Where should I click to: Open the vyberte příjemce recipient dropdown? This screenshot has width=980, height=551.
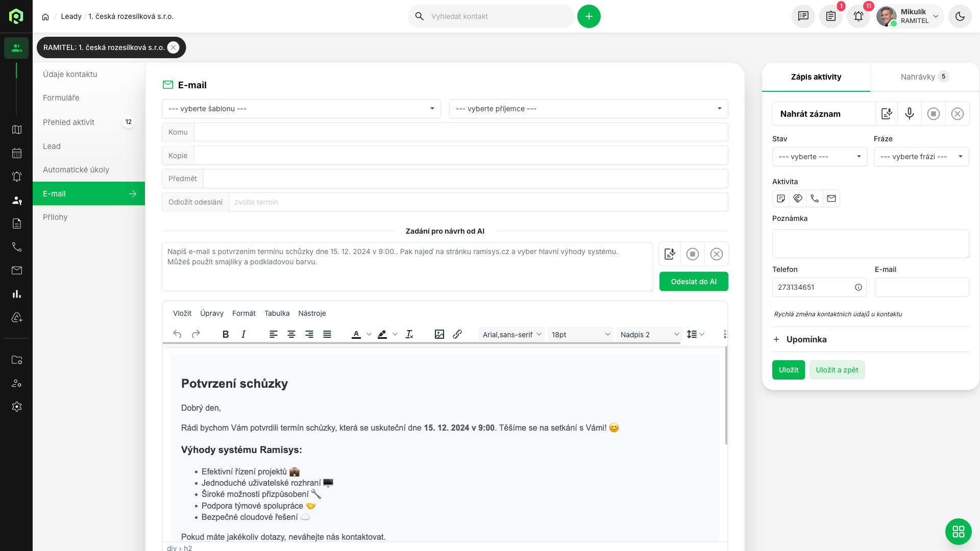point(589,109)
